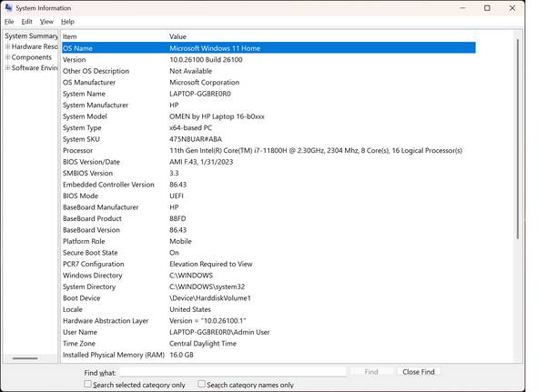Select the BaseBoard Manufacturer row
The height and width of the screenshot is (392, 546).
[x=268, y=207]
